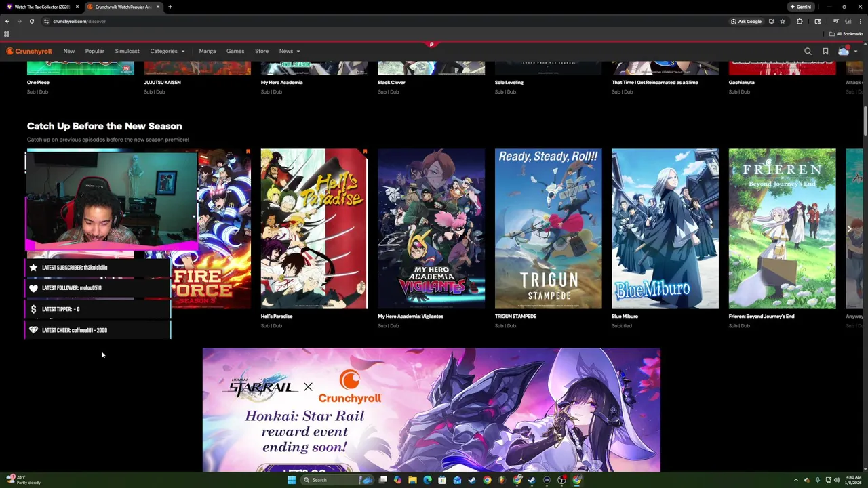Show hidden system tray icons
Screen dimensions: 868x488
(x=796, y=480)
